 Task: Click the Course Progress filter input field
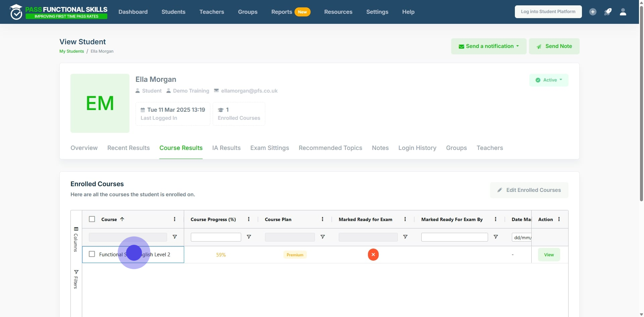[x=216, y=237]
